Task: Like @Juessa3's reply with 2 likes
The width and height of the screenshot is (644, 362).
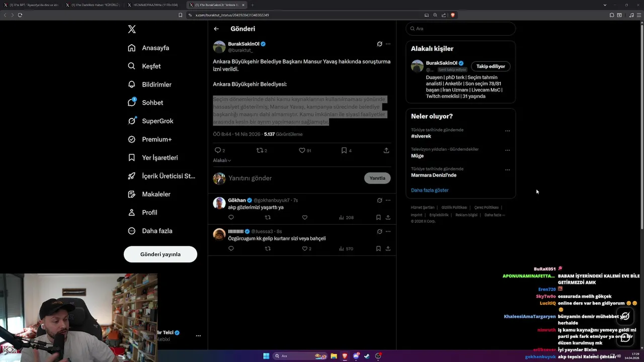Action: 306,248
